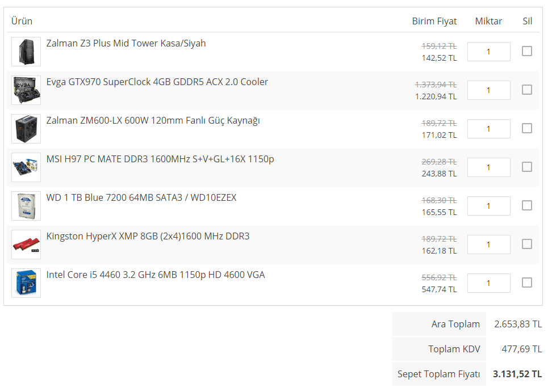This screenshot has width=552, height=392.
Task: Select the old price 556,92 TL
Action: [440, 277]
